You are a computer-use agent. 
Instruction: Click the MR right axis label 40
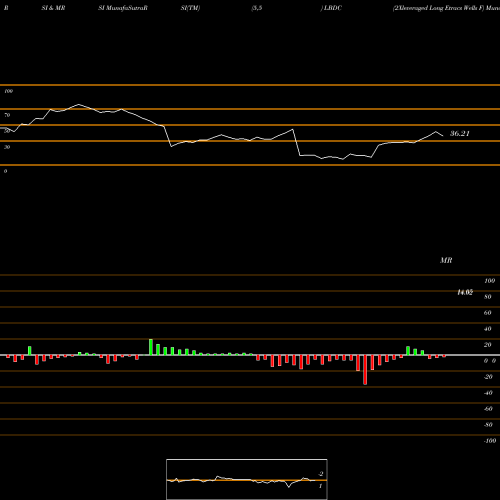click(488, 329)
